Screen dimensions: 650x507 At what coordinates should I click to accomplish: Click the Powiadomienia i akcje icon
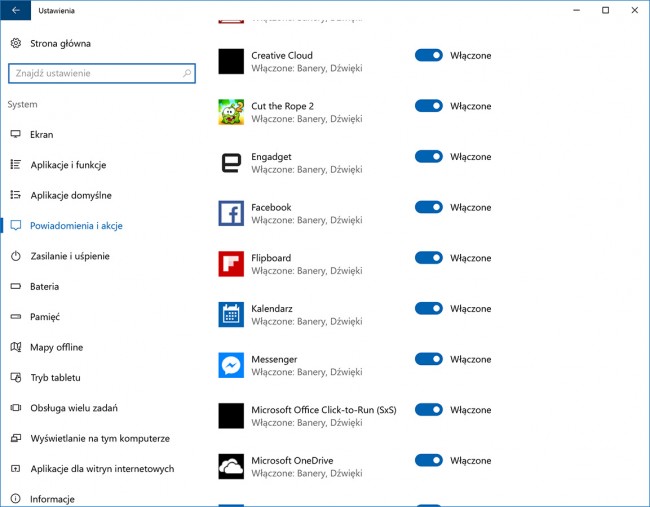click(16, 226)
